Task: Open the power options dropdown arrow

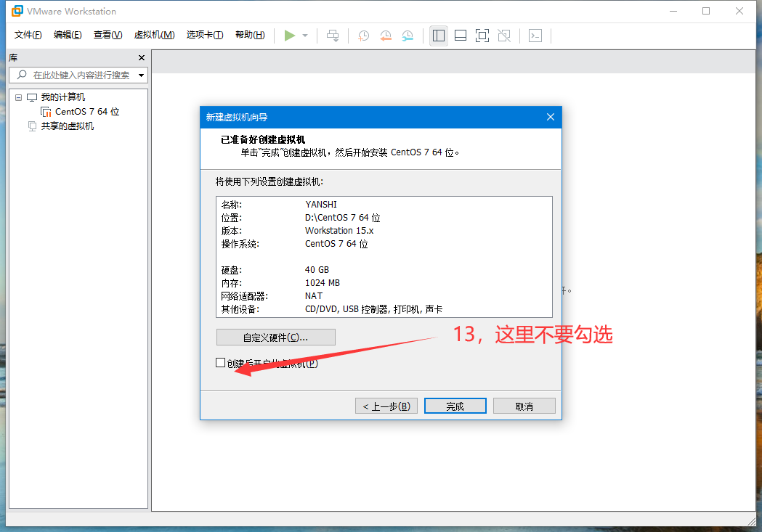Action: coord(305,36)
